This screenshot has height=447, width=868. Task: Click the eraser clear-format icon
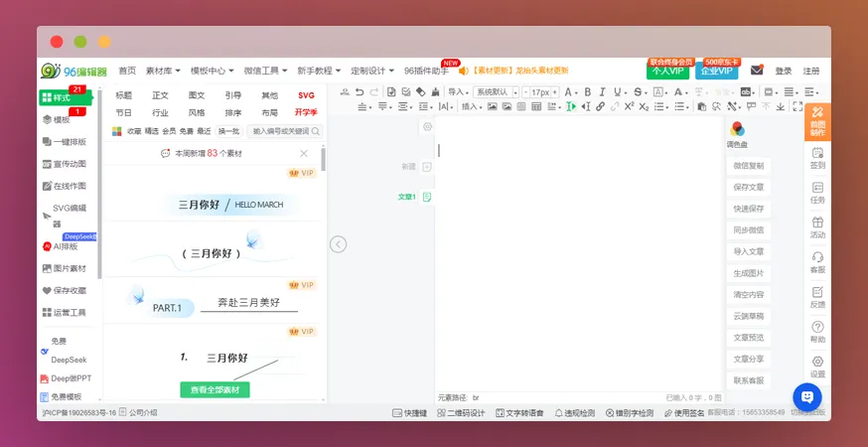pos(421,92)
